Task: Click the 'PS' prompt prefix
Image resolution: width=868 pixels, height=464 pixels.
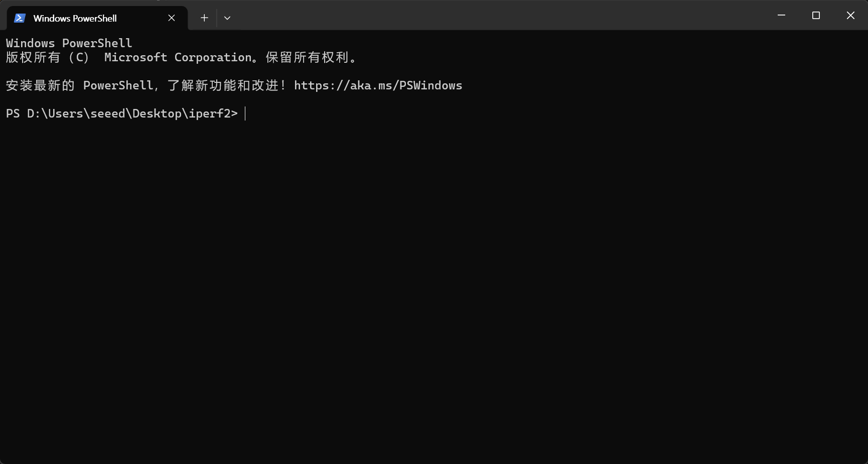Action: (13, 114)
